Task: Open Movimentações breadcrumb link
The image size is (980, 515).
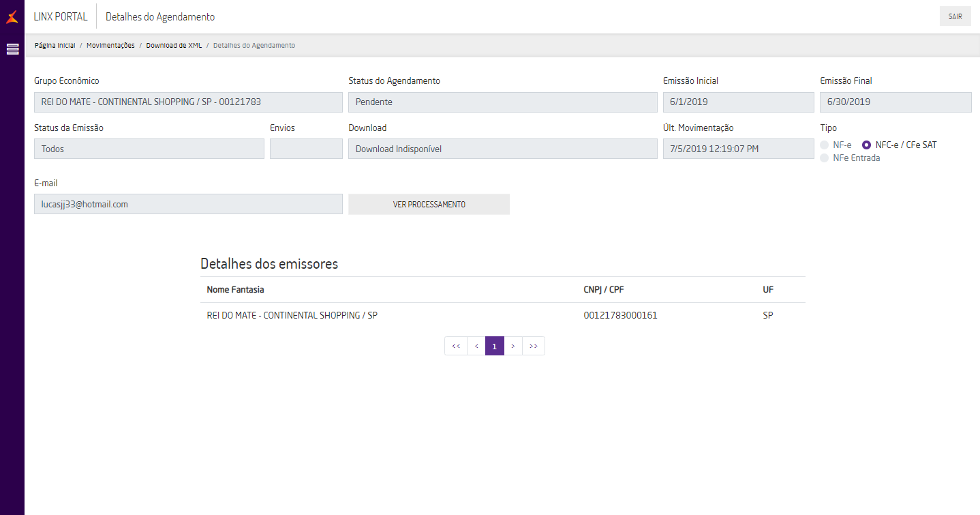Action: point(110,45)
